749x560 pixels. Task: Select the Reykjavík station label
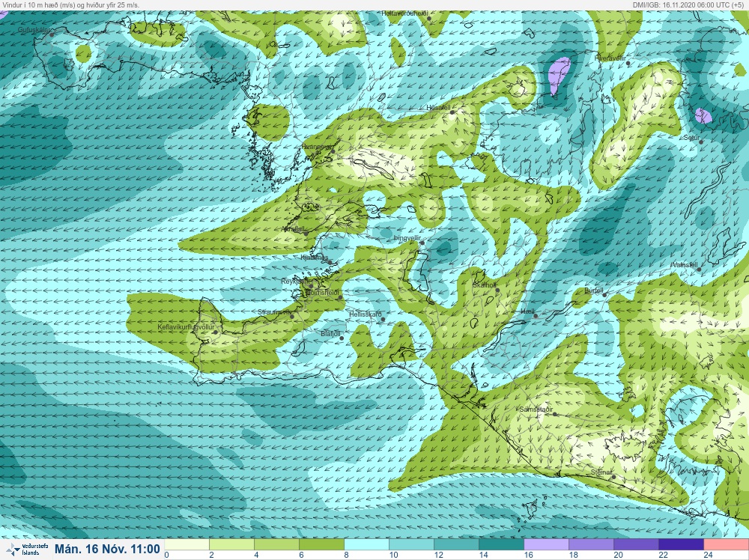pos(296,281)
